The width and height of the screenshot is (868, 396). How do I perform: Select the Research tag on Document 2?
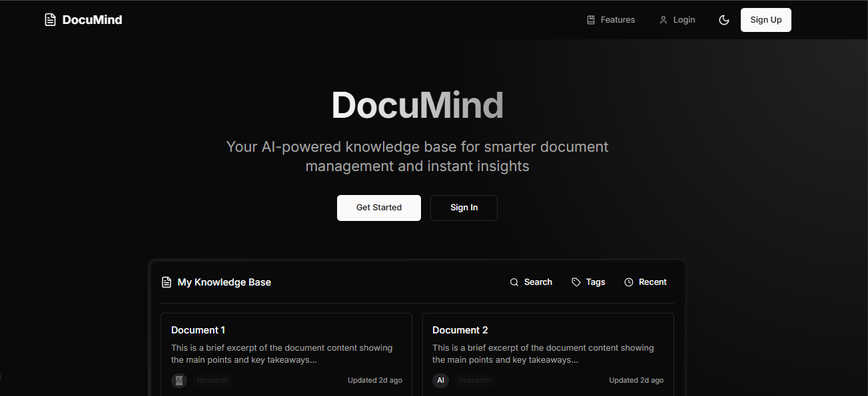tap(474, 381)
